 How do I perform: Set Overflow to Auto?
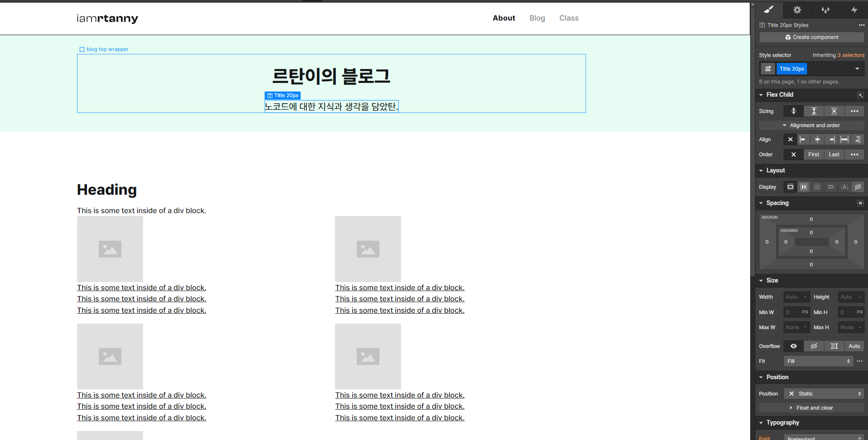pyautogui.click(x=854, y=346)
